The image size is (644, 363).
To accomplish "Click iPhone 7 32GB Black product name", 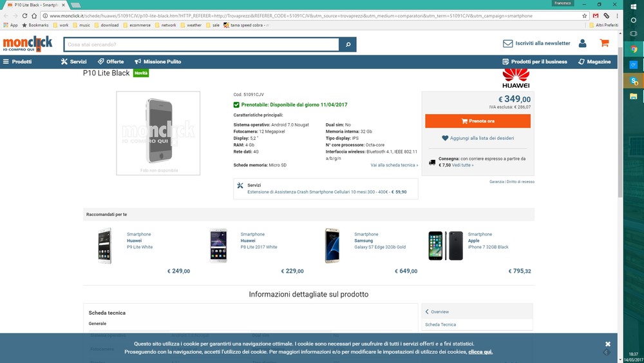I will [x=488, y=247].
